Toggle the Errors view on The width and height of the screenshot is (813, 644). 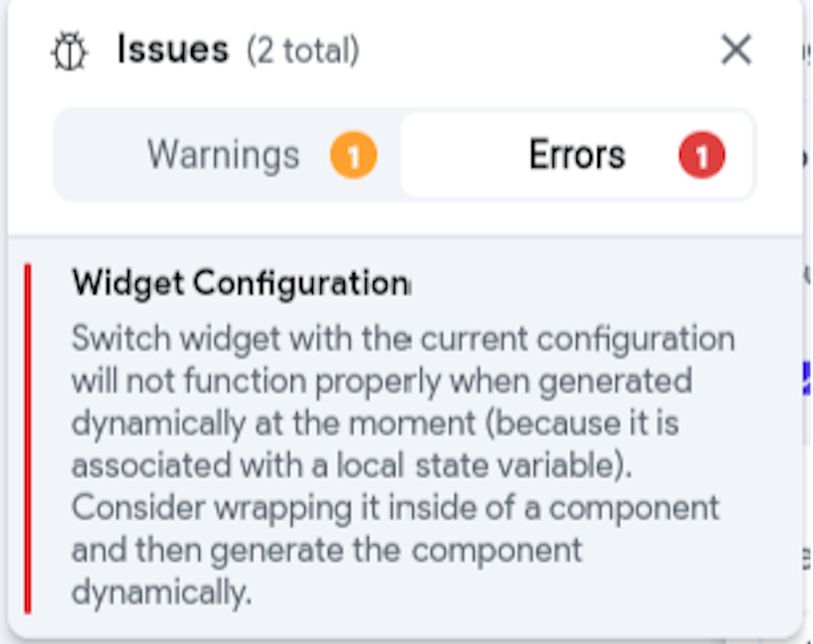coord(577,154)
